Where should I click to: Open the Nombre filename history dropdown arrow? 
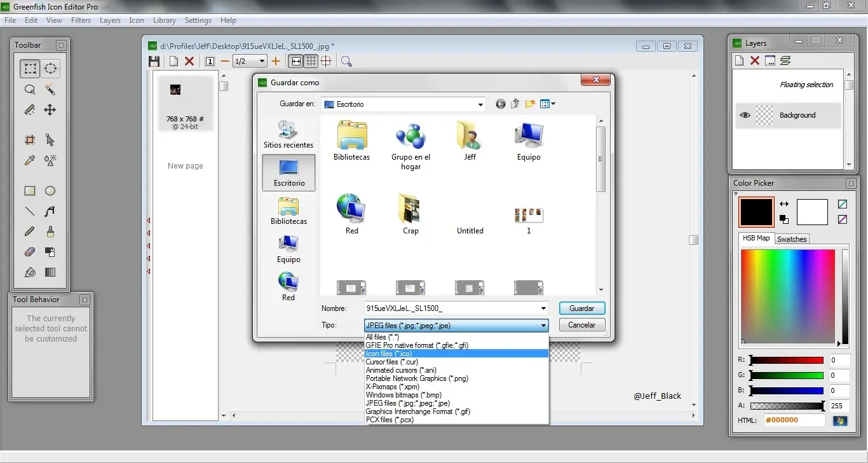(x=543, y=308)
